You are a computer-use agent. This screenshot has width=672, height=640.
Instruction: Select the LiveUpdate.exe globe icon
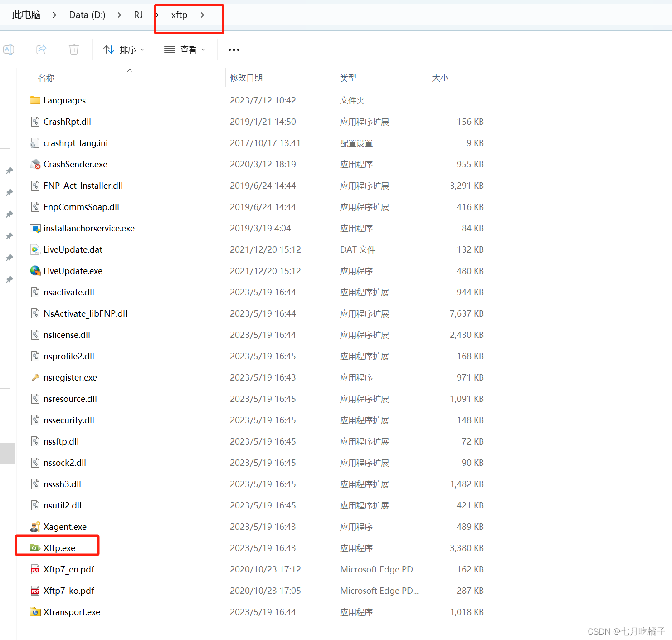[x=35, y=271]
